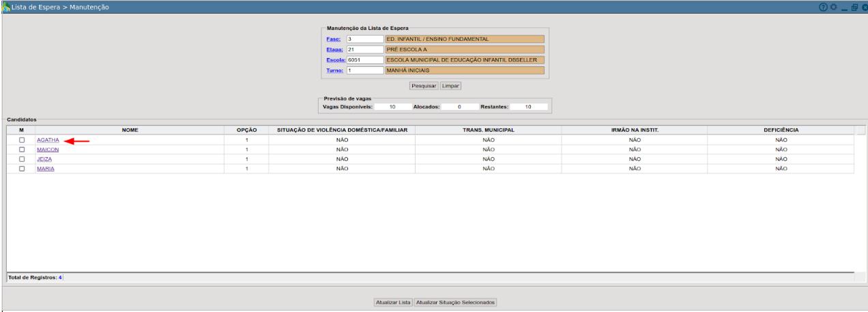
Task: Click the app logo in title bar
Action: (6, 7)
